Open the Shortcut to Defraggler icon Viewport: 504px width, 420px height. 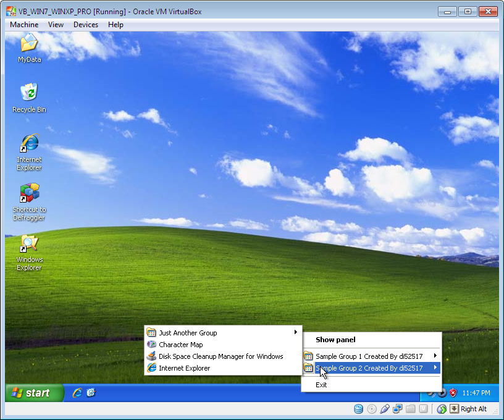click(x=29, y=194)
